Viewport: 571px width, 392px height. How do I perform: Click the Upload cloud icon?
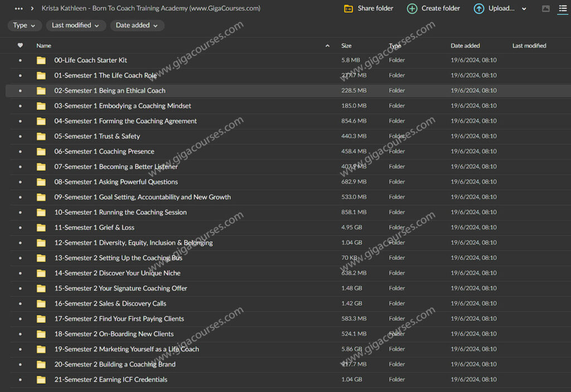(479, 8)
